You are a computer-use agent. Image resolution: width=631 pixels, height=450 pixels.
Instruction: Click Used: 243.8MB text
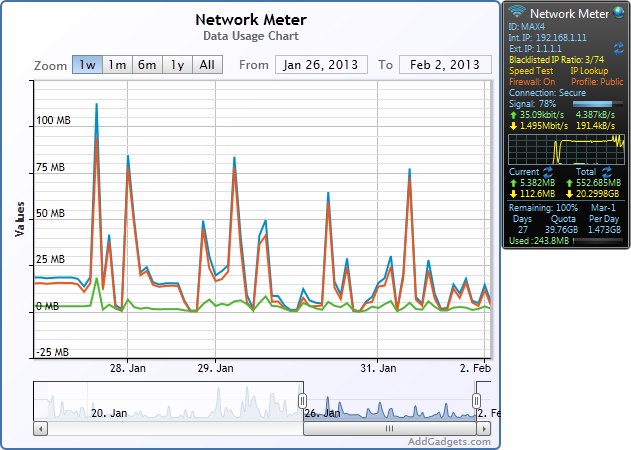(x=539, y=241)
